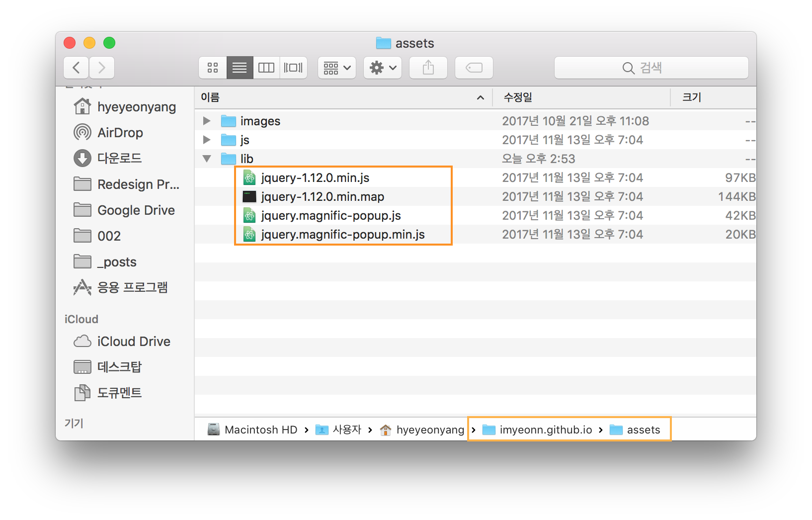Go back with the left arrow button
The height and width of the screenshot is (520, 812).
coord(76,68)
